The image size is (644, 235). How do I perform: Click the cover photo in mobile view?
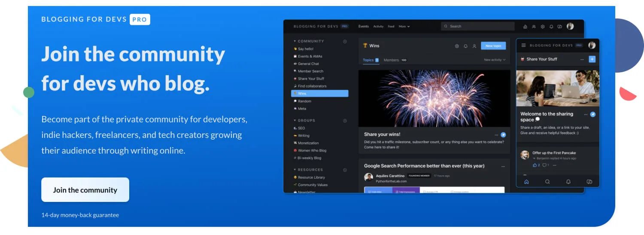pos(558,88)
